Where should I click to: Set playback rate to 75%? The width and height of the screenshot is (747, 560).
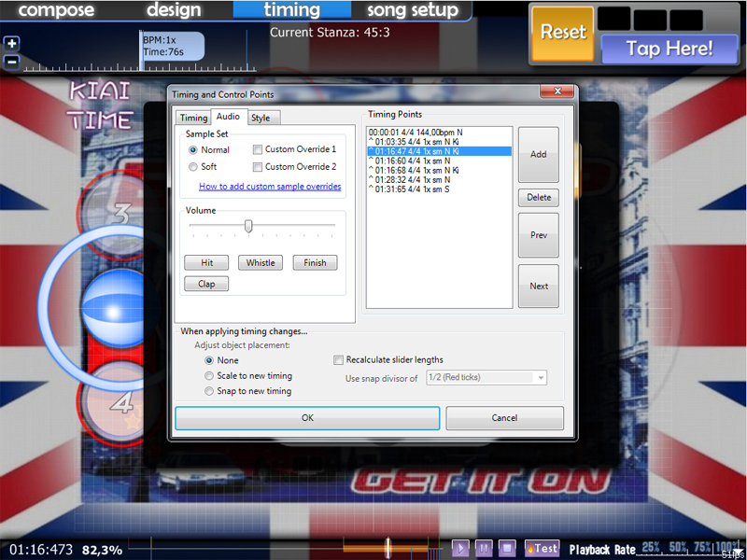704,548
